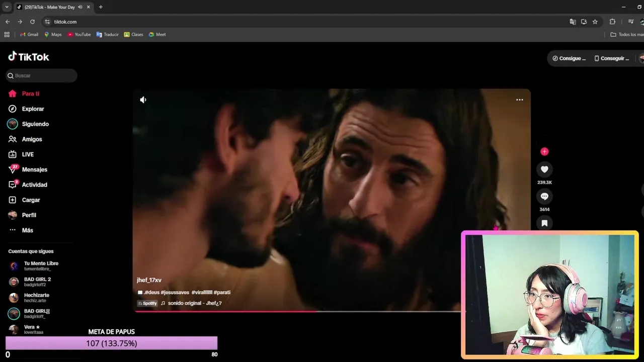Image resolution: width=644 pixels, height=362 pixels.
Task: Open the Gmail bookmark
Action: [x=29, y=35]
